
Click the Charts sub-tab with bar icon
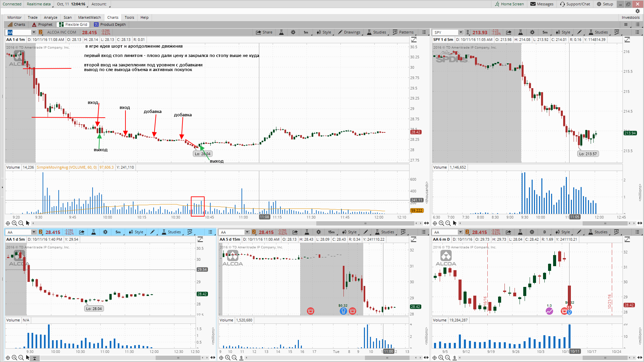[17, 24]
